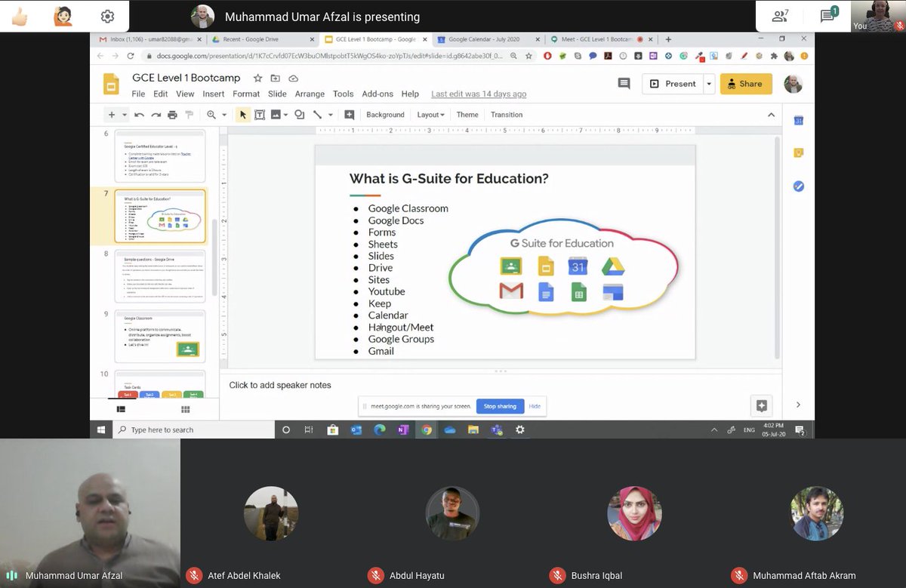Open the Edit menu
The height and width of the screenshot is (588, 906).
[x=160, y=94]
